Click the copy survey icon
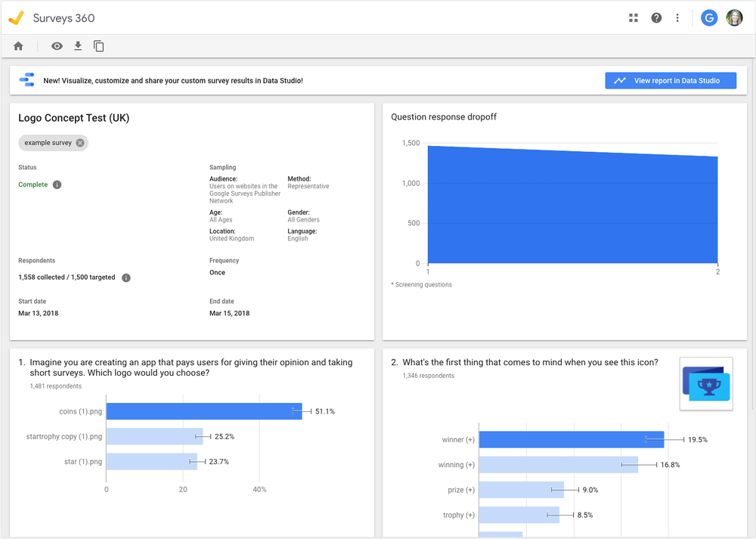The height and width of the screenshot is (539, 756). 98,46
